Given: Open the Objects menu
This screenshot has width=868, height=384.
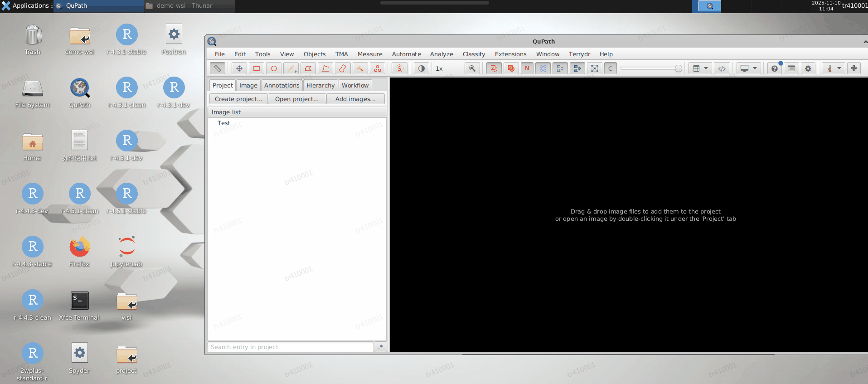Looking at the screenshot, I should point(315,54).
